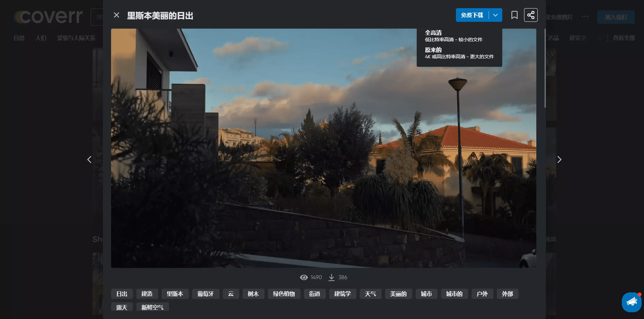Click the eye views icon

click(x=304, y=277)
